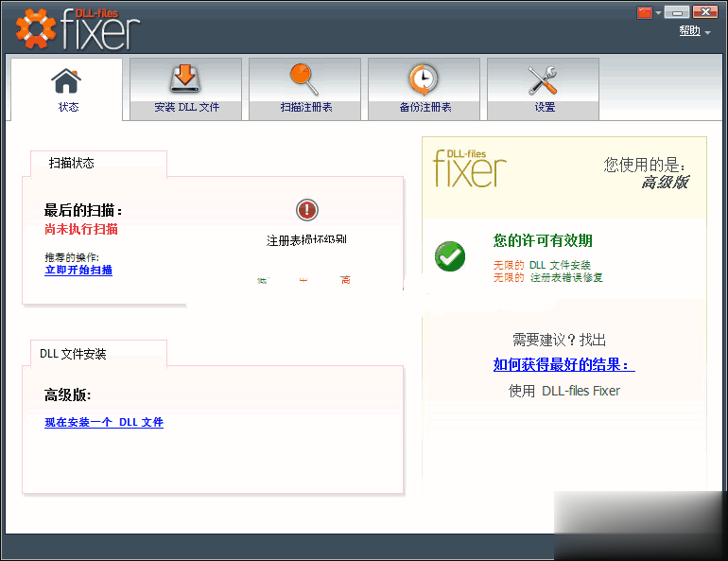Click the italic 高级版 edition text
This screenshot has width=728, height=561.
[x=665, y=182]
